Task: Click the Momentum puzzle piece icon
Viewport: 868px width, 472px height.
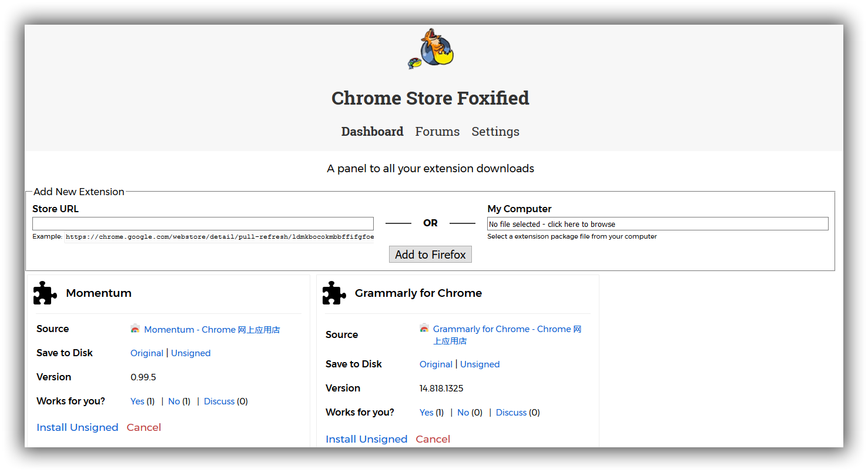Action: click(x=45, y=293)
